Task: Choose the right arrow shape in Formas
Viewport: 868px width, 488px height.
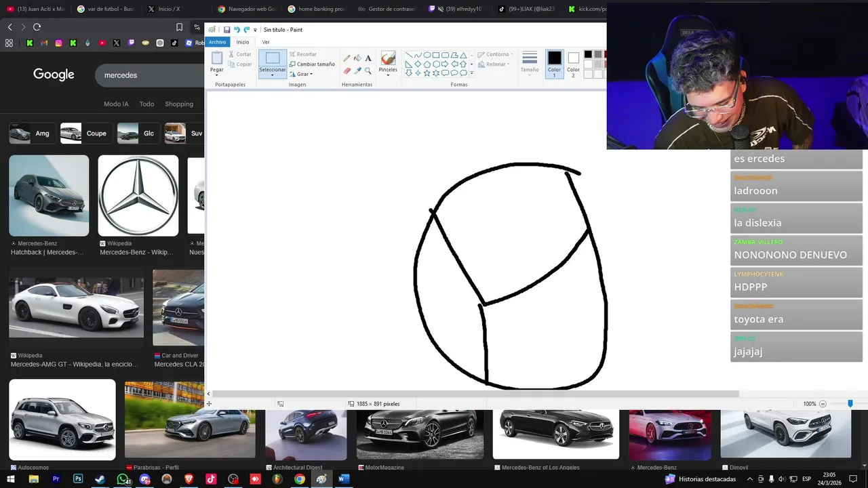Action: 445,64
